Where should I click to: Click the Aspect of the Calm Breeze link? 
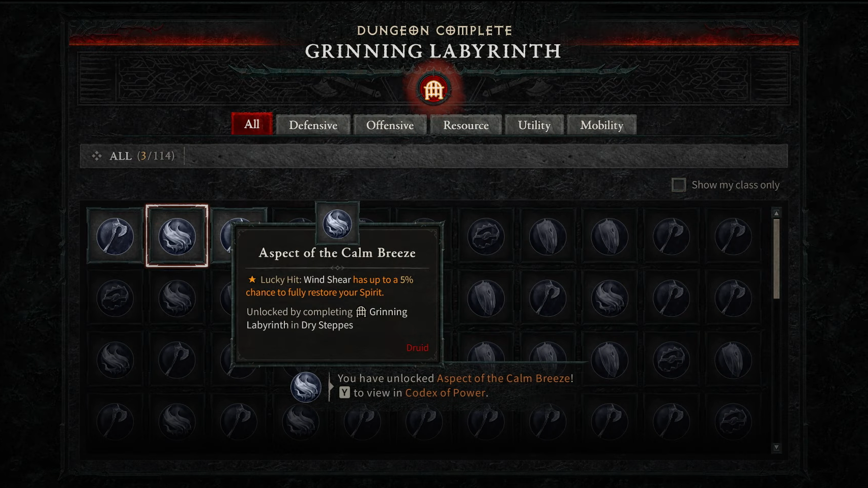point(504,378)
